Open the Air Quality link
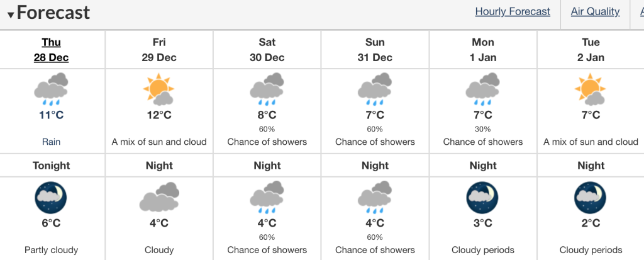This screenshot has width=644, height=260. [595, 11]
